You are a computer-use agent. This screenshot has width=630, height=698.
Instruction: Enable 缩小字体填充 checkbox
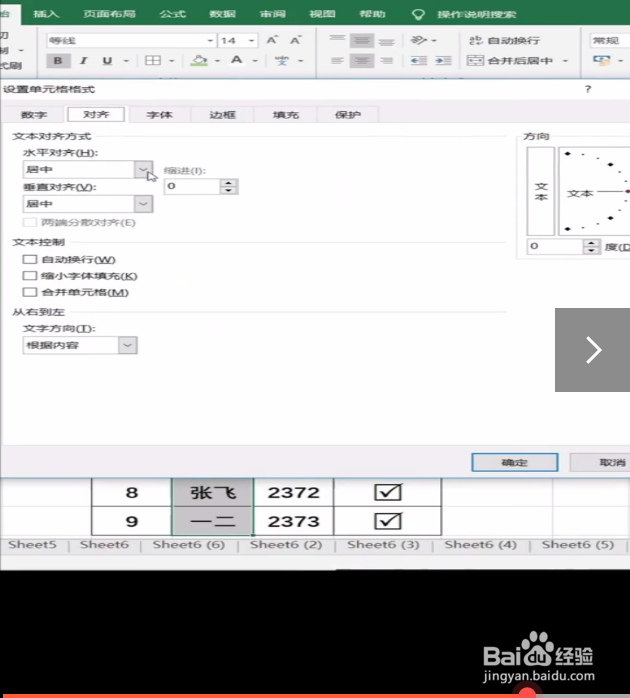pos(30,276)
